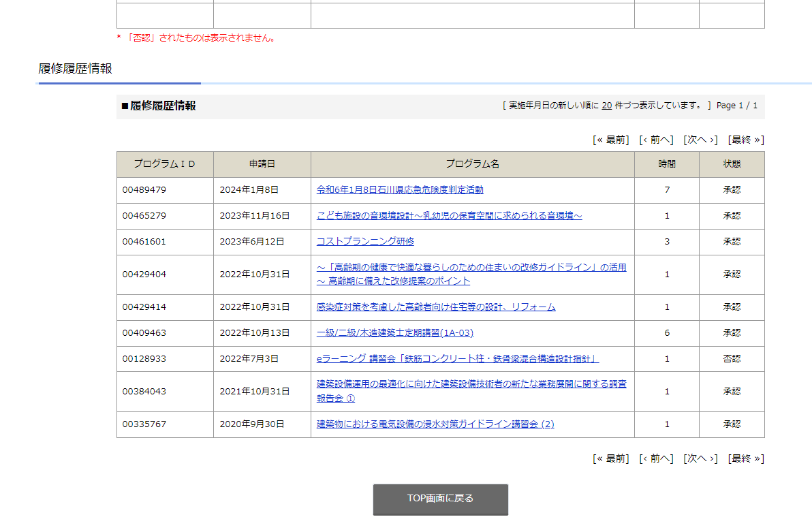The height and width of the screenshot is (517, 812).
Task: Select program ID 00409463 cell
Action: tap(165, 333)
